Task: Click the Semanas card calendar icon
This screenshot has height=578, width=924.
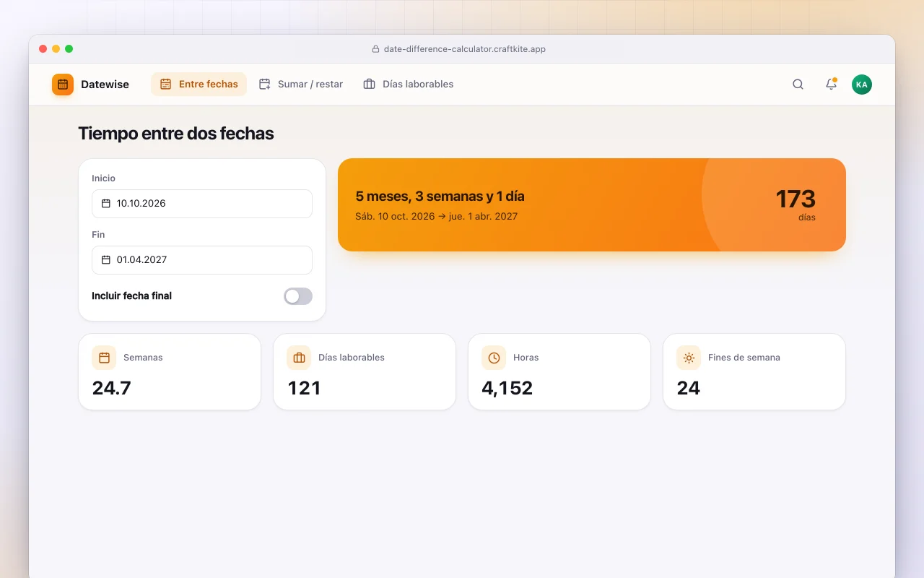Action: (104, 358)
